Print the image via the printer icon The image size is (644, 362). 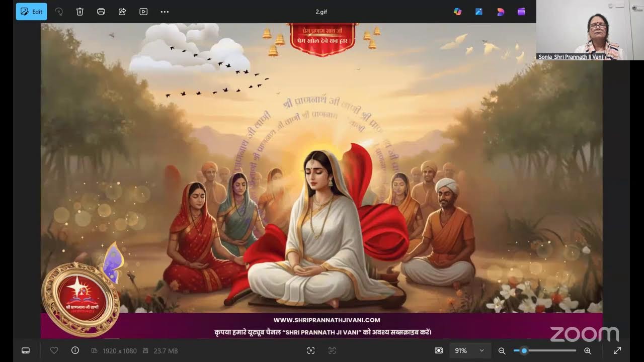tap(101, 12)
